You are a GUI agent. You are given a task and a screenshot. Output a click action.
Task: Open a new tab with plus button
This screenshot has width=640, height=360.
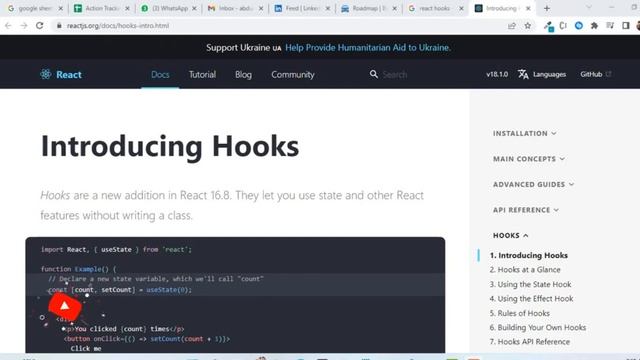547,8
